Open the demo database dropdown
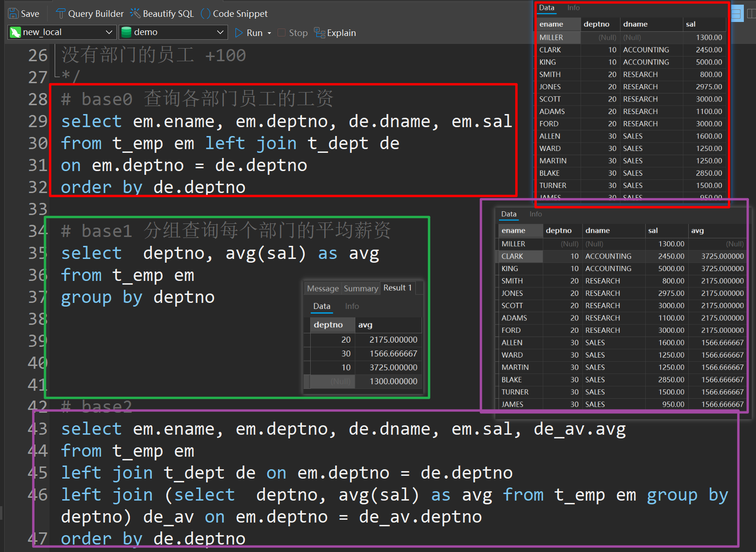 (173, 32)
